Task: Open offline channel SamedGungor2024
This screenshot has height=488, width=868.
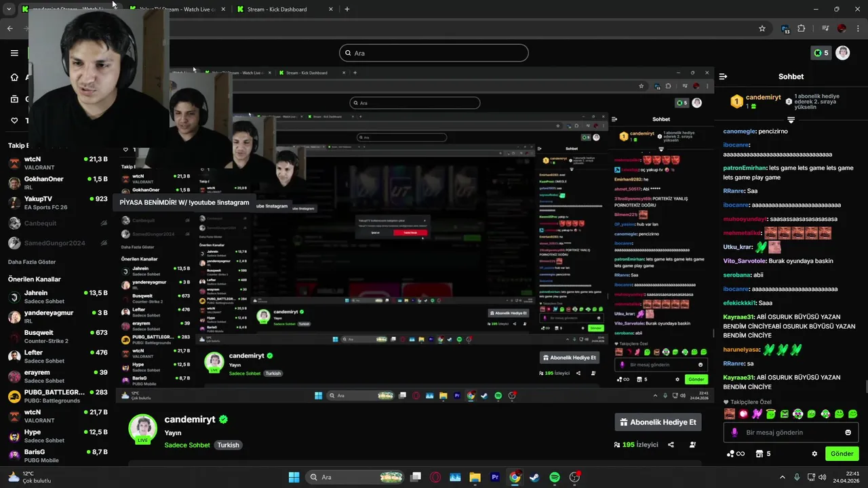Action: point(58,243)
